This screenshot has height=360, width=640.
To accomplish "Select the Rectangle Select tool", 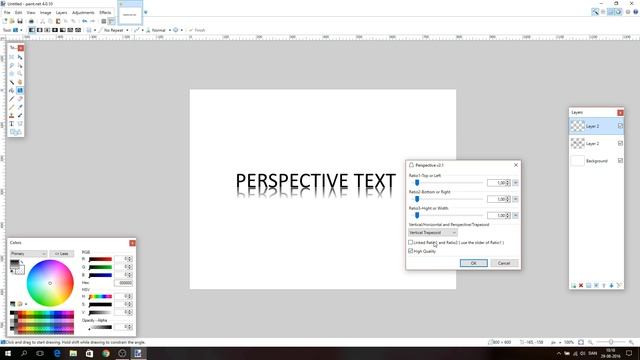I will click(11, 57).
